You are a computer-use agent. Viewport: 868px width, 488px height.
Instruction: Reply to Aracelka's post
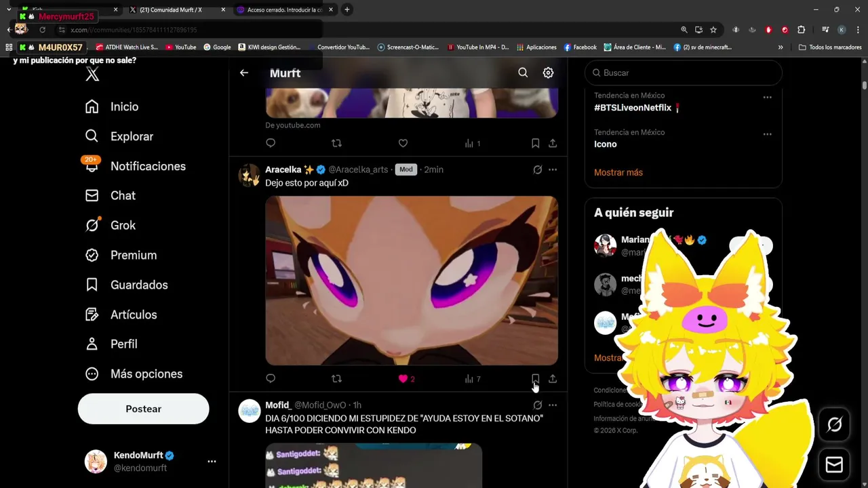[x=271, y=379]
